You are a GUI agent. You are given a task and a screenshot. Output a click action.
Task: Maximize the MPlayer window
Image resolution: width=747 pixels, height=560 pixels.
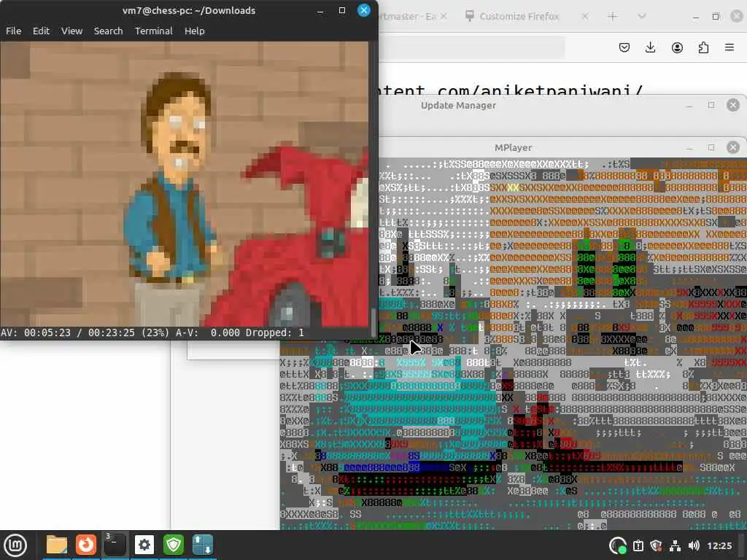pos(711,147)
